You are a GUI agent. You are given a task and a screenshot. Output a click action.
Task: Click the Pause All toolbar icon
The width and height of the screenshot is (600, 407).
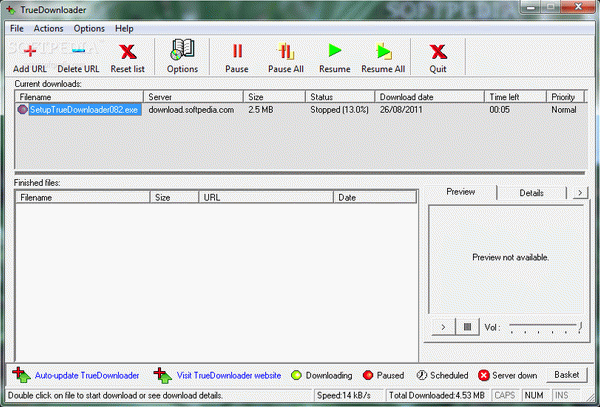286,51
